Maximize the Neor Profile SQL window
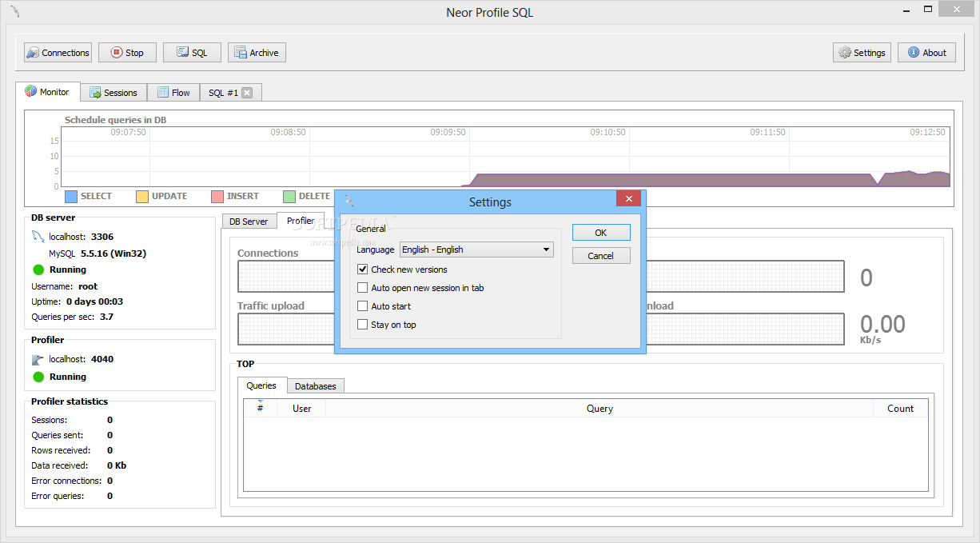980x543 pixels. [x=927, y=10]
